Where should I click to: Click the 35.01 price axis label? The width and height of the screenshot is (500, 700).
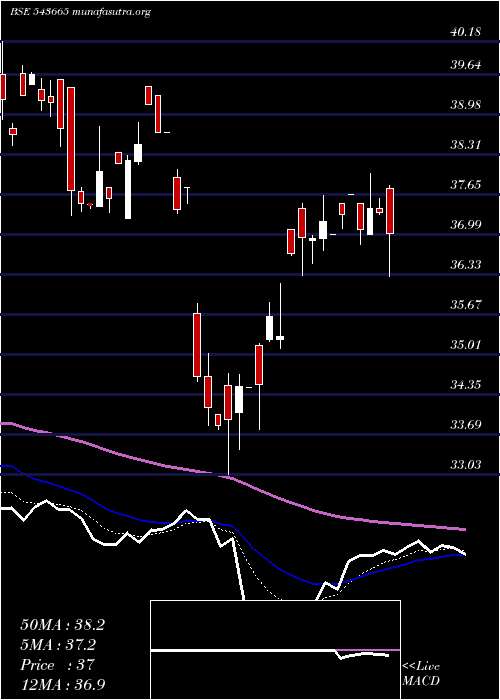click(466, 345)
